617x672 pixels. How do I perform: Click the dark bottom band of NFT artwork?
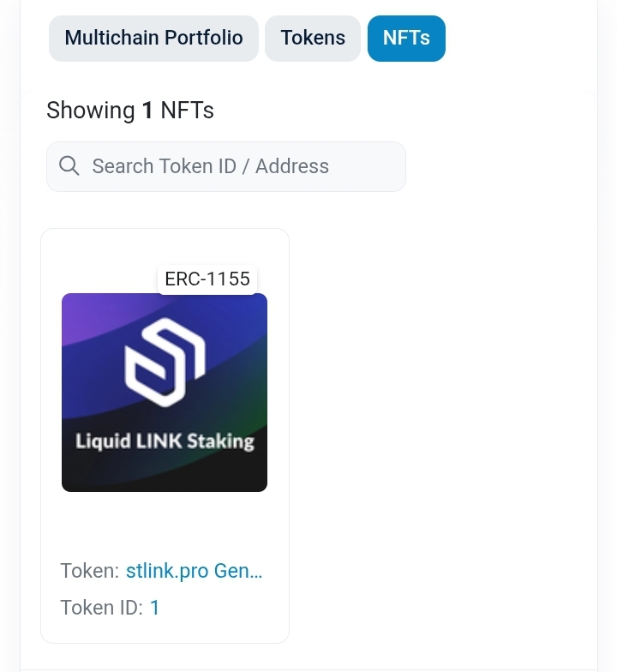[165, 473]
